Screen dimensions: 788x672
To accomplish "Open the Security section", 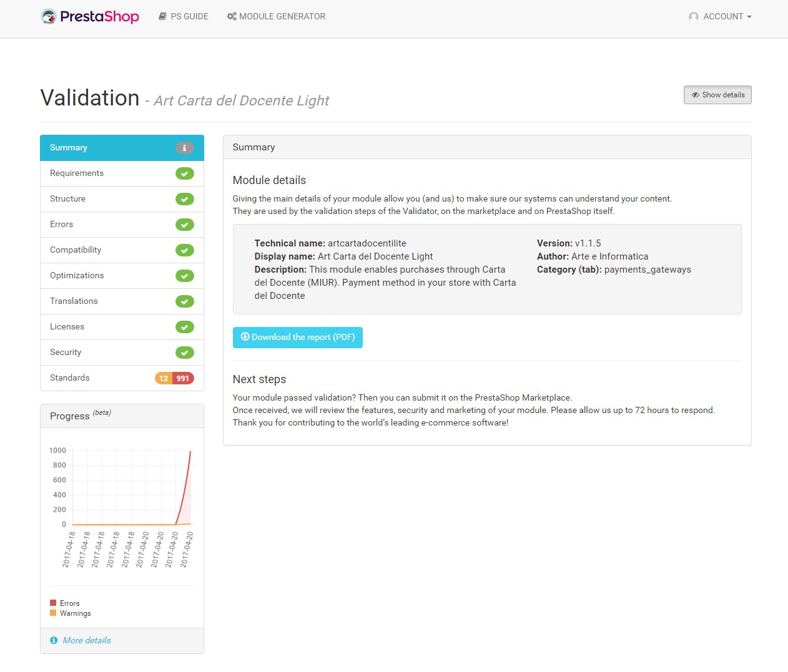I will coord(122,353).
